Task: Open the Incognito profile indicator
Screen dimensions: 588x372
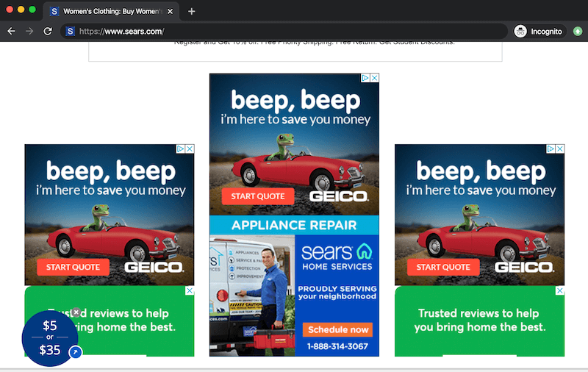Action: pyautogui.click(x=538, y=31)
